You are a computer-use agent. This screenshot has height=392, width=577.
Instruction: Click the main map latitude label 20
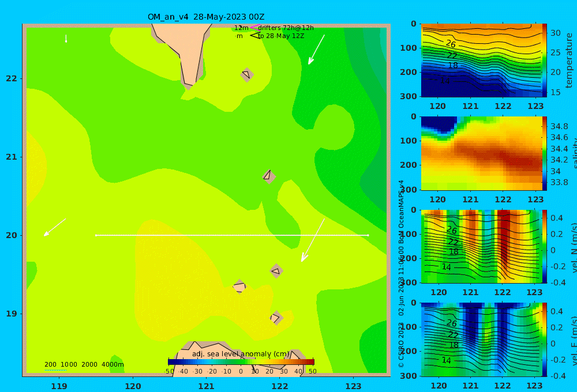point(12,235)
